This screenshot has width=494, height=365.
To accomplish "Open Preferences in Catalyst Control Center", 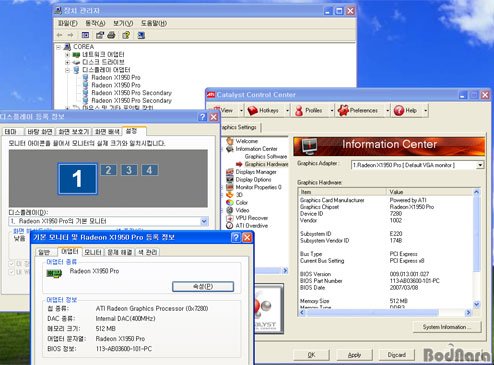I will pos(358,110).
